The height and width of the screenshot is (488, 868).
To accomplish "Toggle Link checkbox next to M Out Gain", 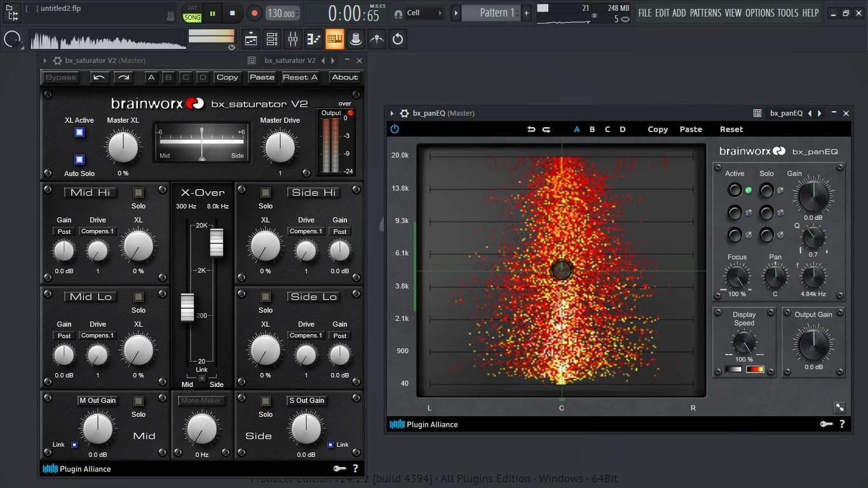I will click(74, 445).
